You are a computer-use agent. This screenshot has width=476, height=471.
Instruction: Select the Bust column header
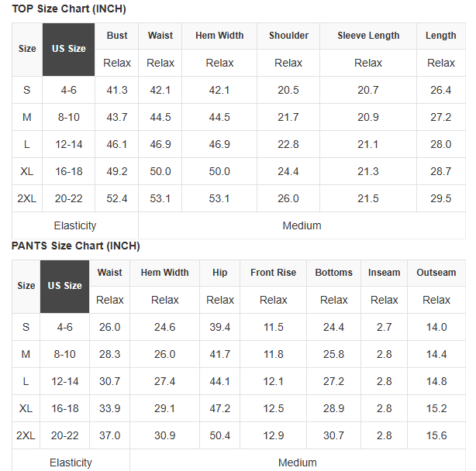pos(117,36)
